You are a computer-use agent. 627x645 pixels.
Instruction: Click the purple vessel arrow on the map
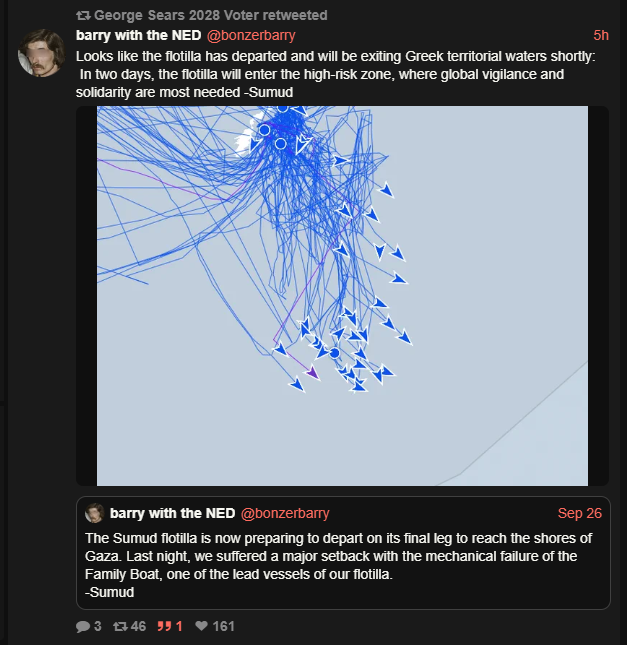pos(312,373)
